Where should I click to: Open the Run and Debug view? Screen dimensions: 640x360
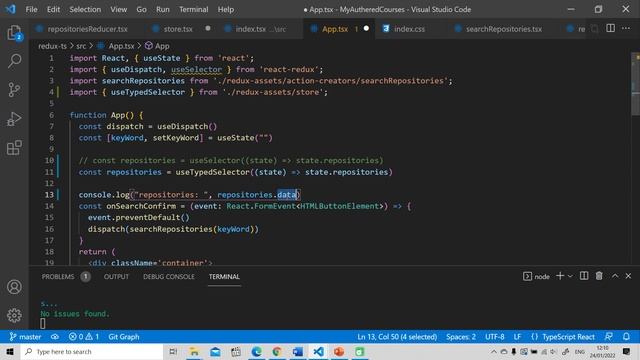(x=14, y=119)
